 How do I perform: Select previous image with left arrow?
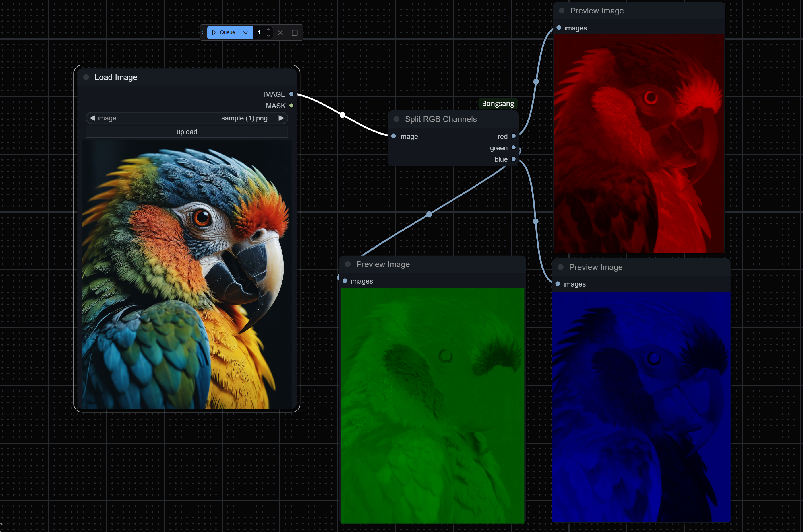92,118
